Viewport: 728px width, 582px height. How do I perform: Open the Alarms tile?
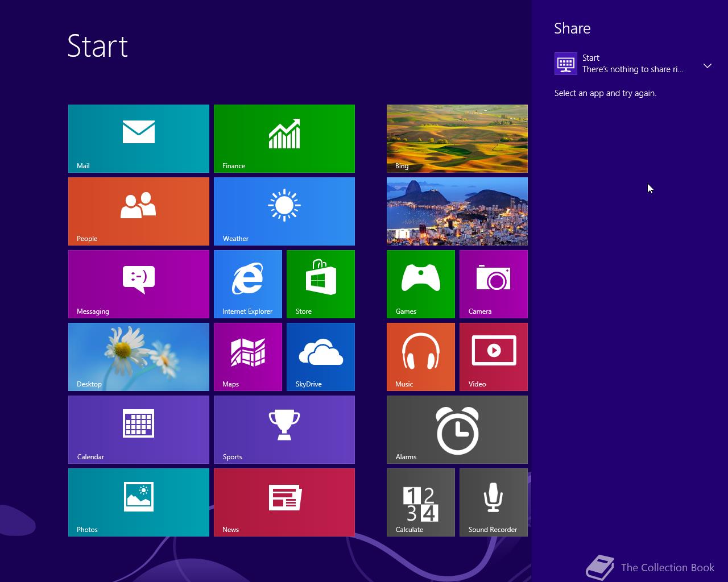pos(457,430)
